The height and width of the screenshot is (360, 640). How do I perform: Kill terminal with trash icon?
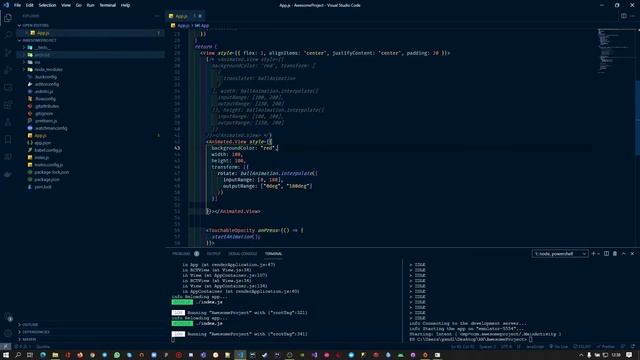[615, 253]
